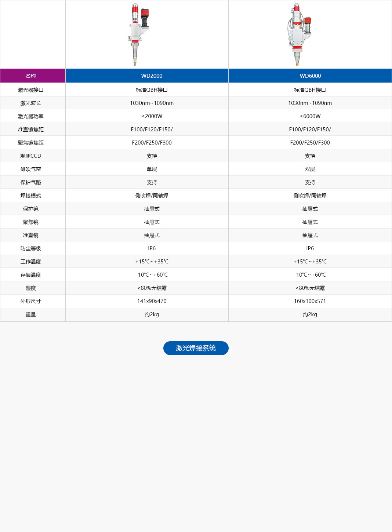This screenshot has height=532, width=392.
Task: Click the WD6000 product image
Action: (x=300, y=34)
